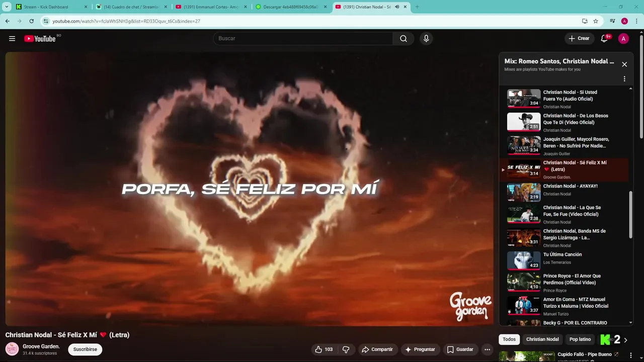Play Tu Última Canción by Los Temerarios

pyautogui.click(x=564, y=260)
